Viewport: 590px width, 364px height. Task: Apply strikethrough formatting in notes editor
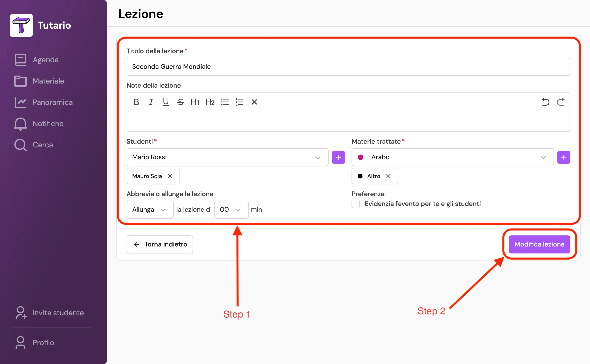click(x=180, y=102)
